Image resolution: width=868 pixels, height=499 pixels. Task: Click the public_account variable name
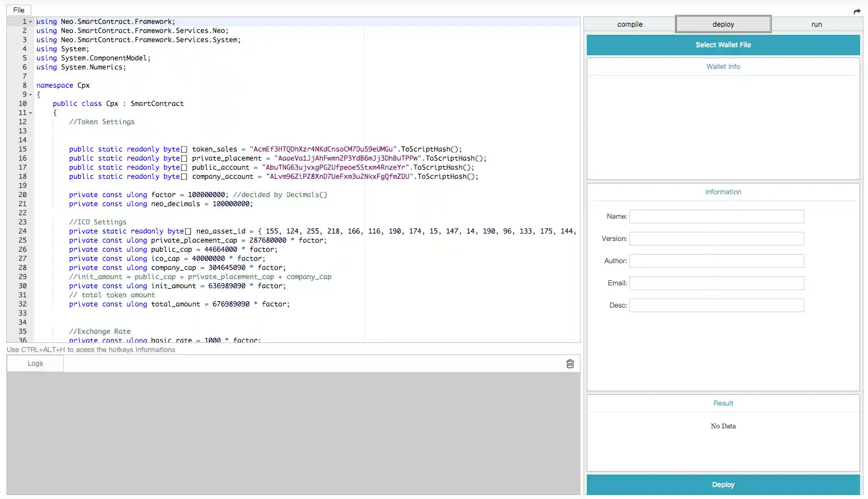tap(220, 167)
